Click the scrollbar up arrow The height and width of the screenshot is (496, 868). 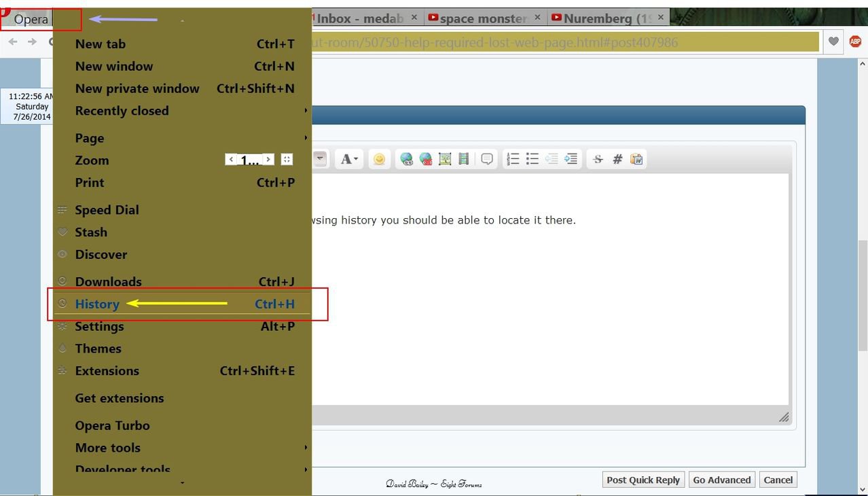pos(863,65)
